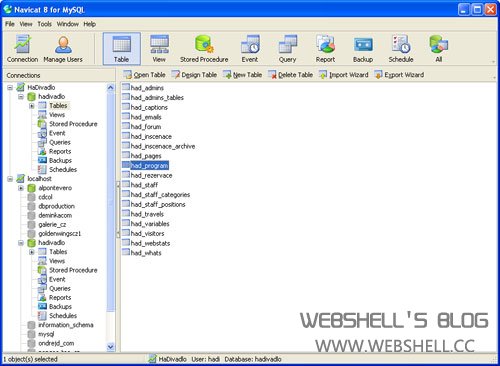Select the ondrejd_com database

[x=56, y=343]
